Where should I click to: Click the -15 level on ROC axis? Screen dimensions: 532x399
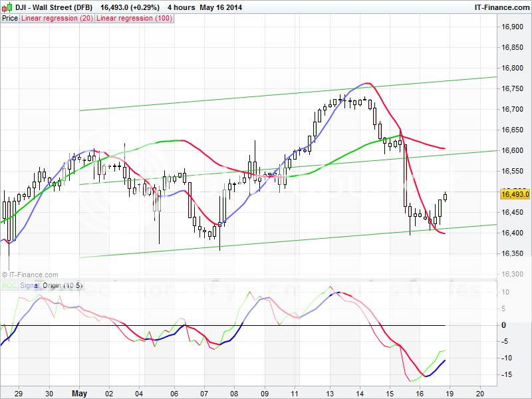[x=506, y=374]
